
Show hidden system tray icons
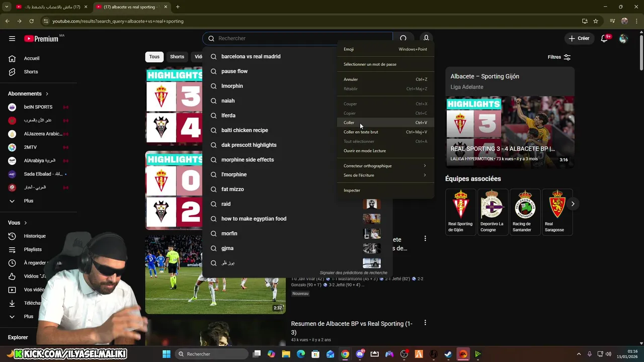coord(579,354)
